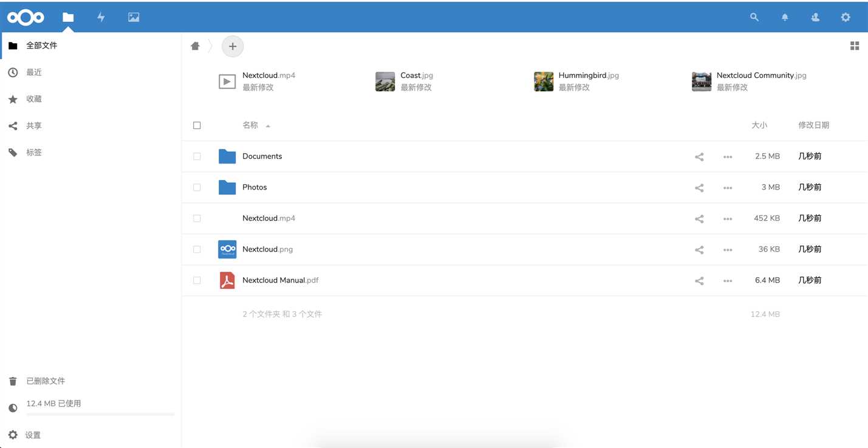This screenshot has height=448, width=868.
Task: Open 标签 tags in sidebar
Action: (x=91, y=153)
